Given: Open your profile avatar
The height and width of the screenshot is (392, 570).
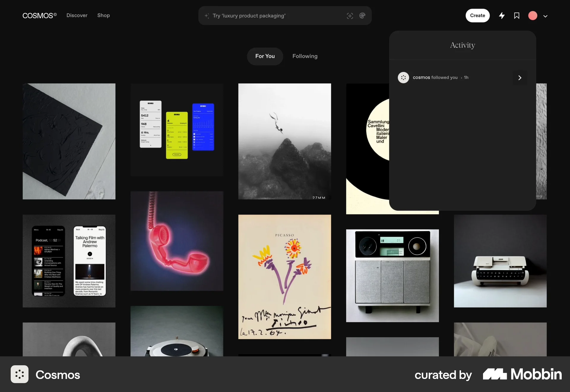Looking at the screenshot, I should tap(533, 15).
